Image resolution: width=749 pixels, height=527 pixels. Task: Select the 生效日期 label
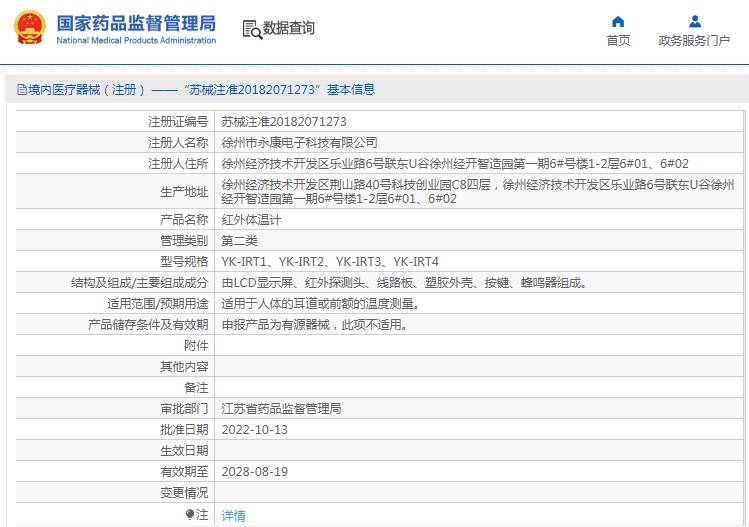[184, 451]
